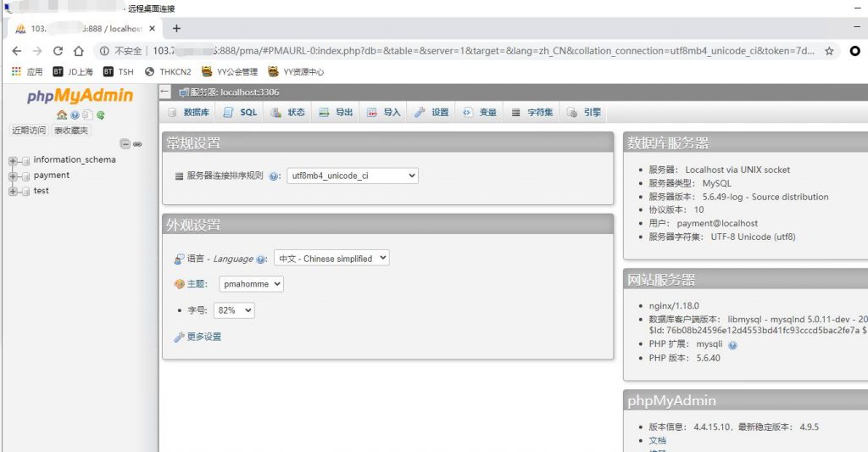The image size is (868, 452).
Task: Open the utf8mb4_unicode_ci collation dropdown
Action: (x=353, y=176)
